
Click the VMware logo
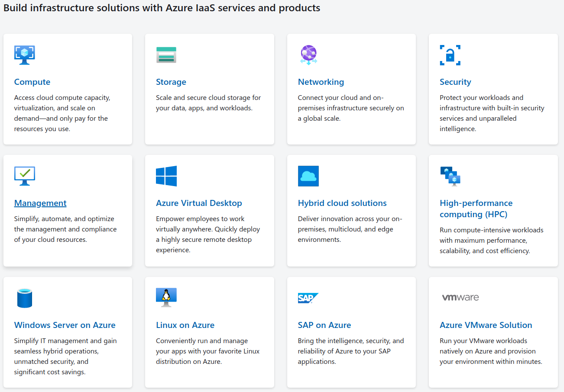(460, 297)
